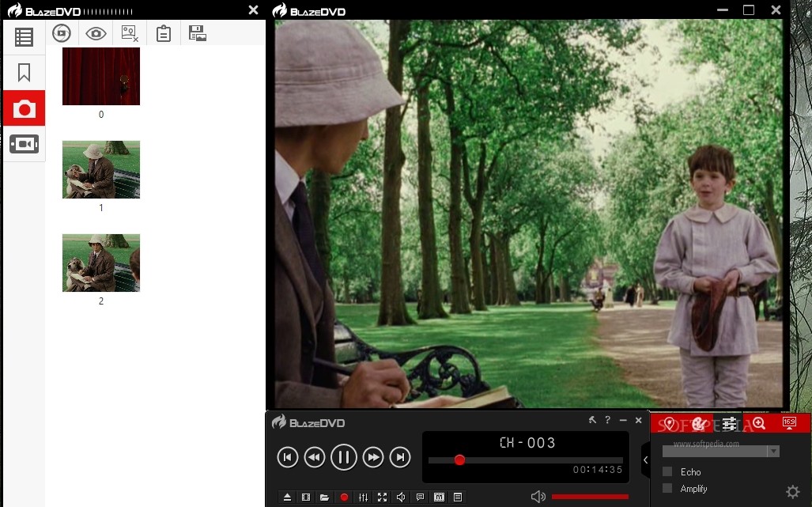Switch to the 16:9 aspect ratio tab

tap(789, 423)
